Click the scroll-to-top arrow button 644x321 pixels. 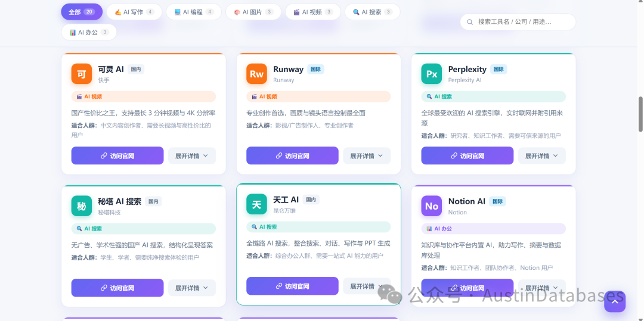614,301
